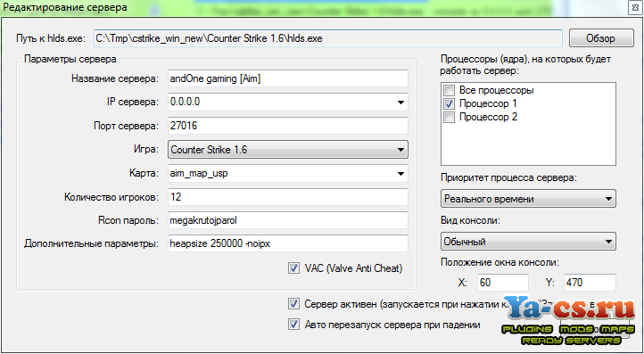
Task: Edit the Количество игроков field 12
Action: tap(288, 197)
